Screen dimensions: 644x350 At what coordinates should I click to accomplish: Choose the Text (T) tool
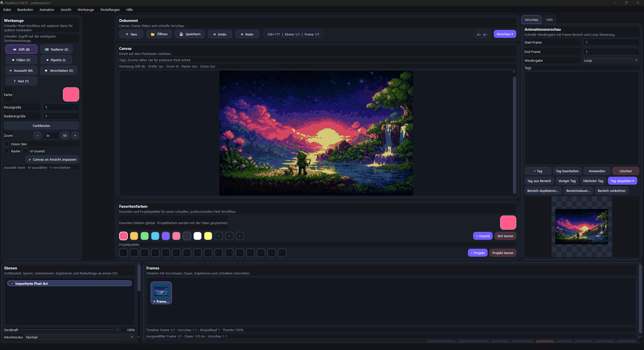coord(21,81)
